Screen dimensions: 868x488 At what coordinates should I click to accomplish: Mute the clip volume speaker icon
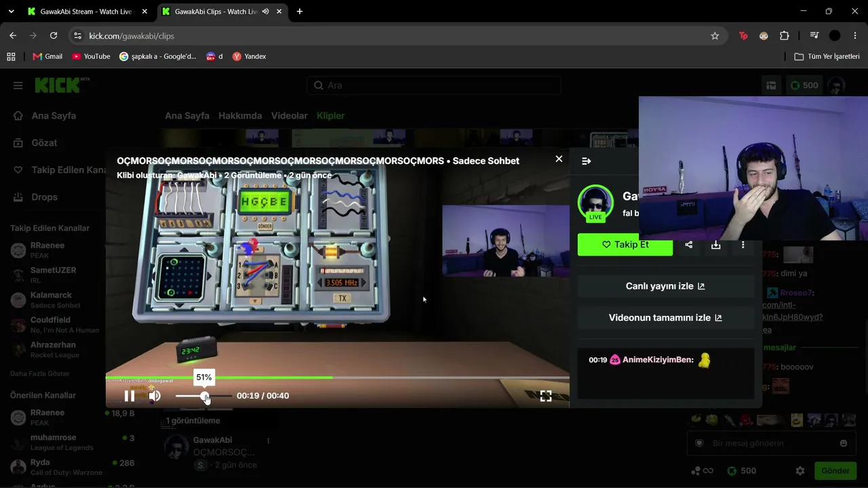(x=155, y=396)
